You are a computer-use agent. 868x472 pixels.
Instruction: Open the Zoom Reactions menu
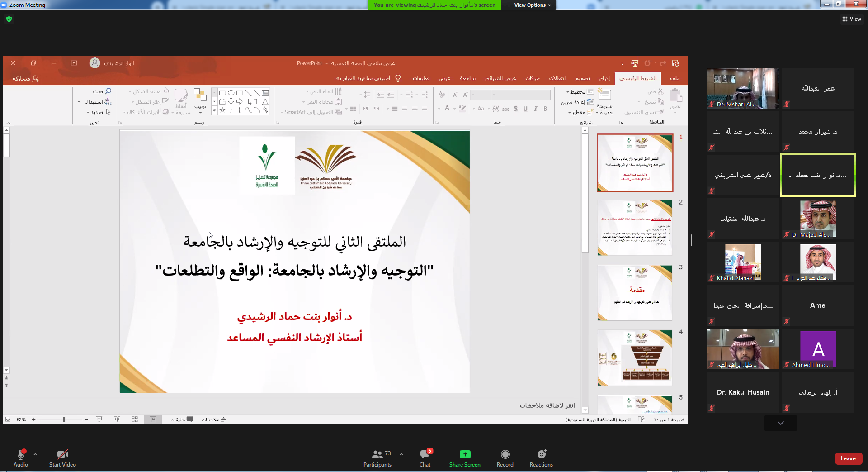click(x=541, y=454)
